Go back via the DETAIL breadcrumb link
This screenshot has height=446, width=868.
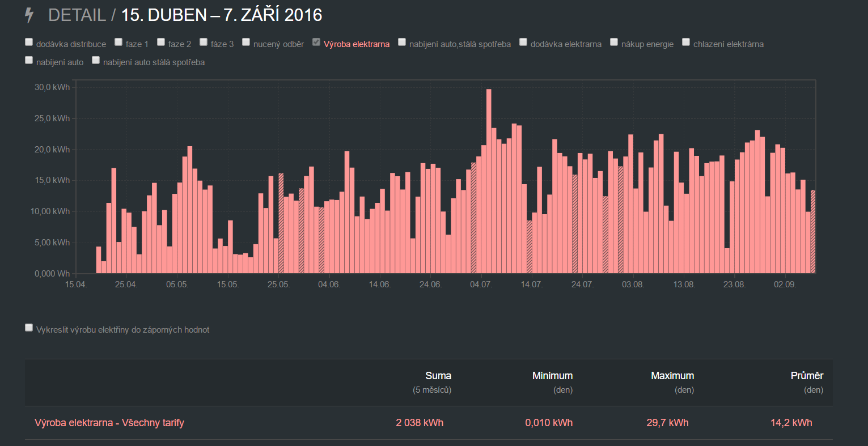tap(77, 15)
